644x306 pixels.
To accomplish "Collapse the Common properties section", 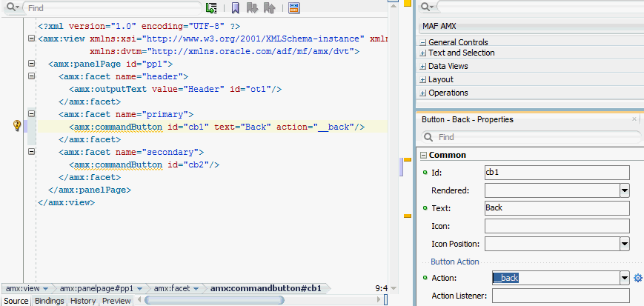I will coord(424,156).
